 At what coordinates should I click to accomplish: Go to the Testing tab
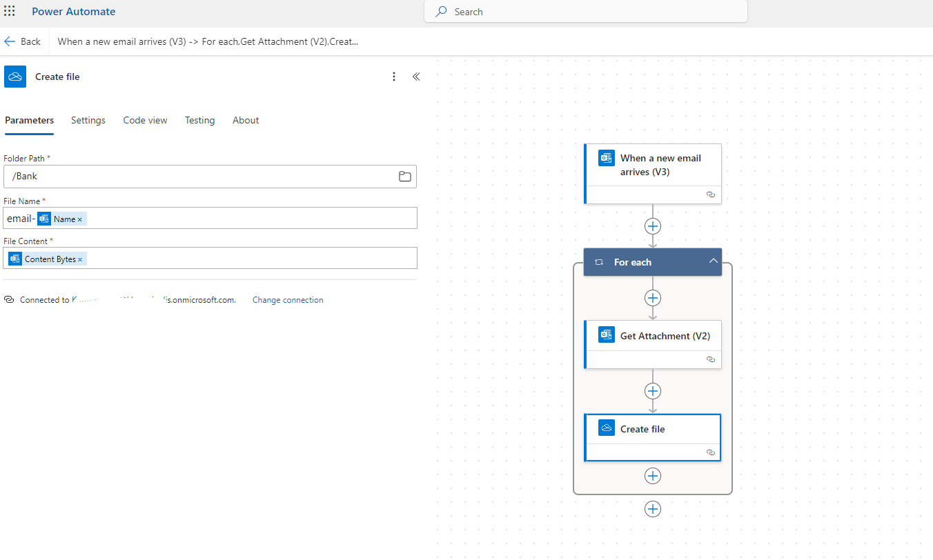click(x=199, y=120)
